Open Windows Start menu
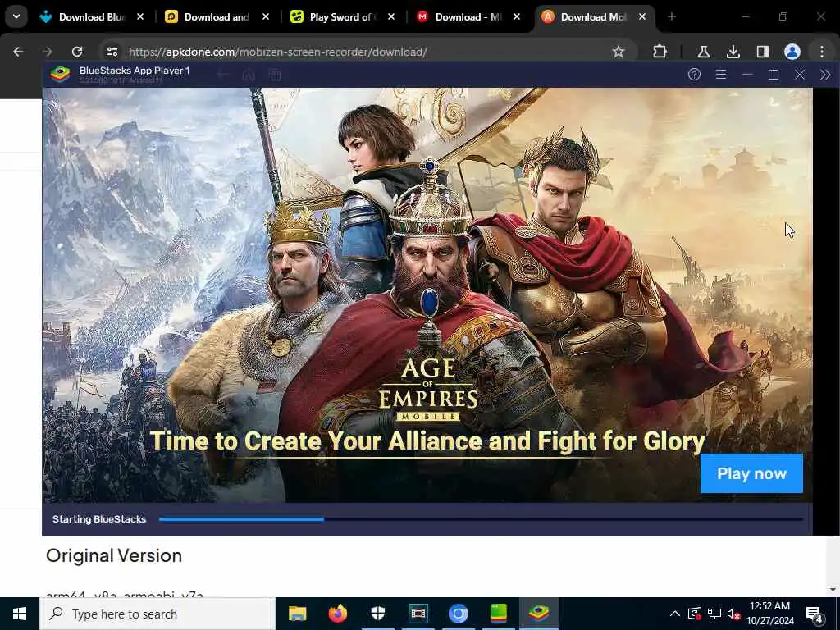 tap(20, 614)
